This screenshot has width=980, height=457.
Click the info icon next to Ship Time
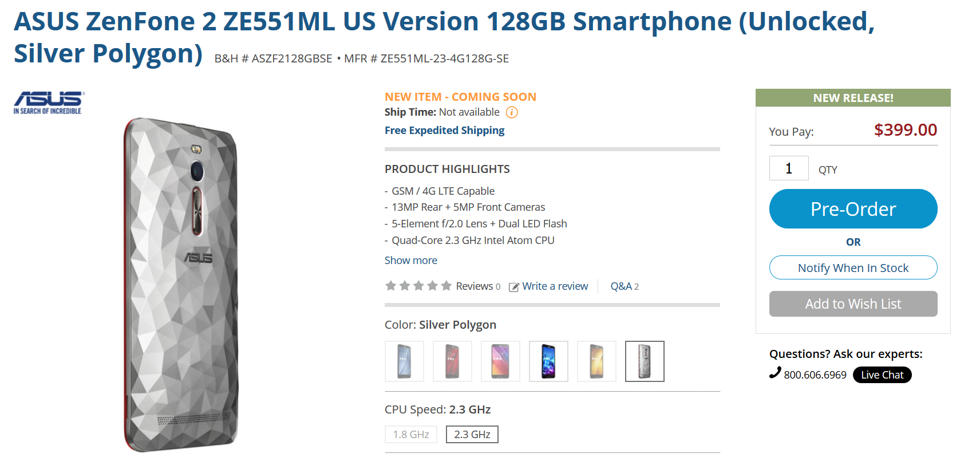511,112
